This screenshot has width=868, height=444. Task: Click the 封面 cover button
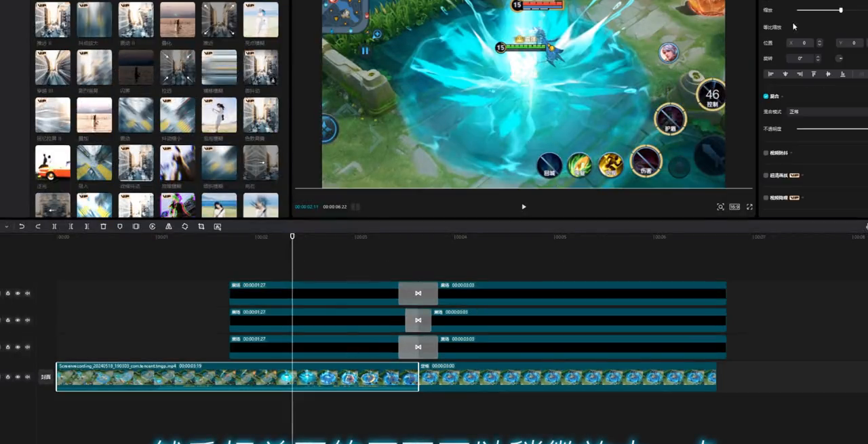click(x=46, y=377)
